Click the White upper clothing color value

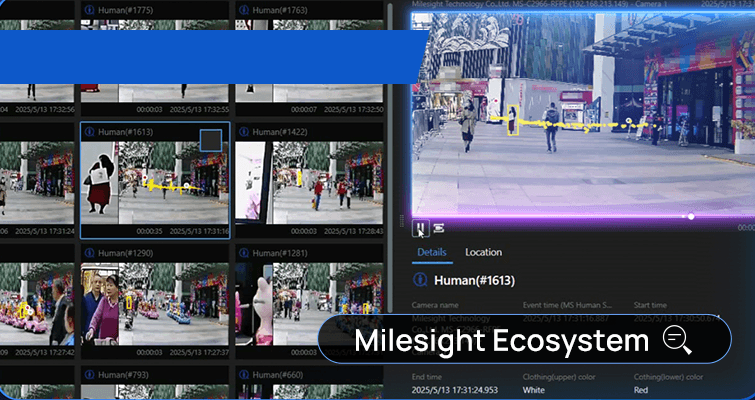point(534,390)
